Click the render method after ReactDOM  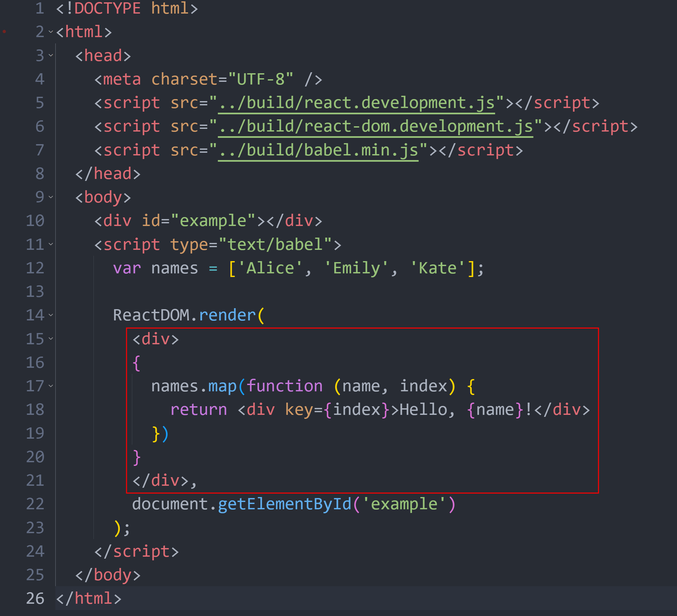coord(227,315)
